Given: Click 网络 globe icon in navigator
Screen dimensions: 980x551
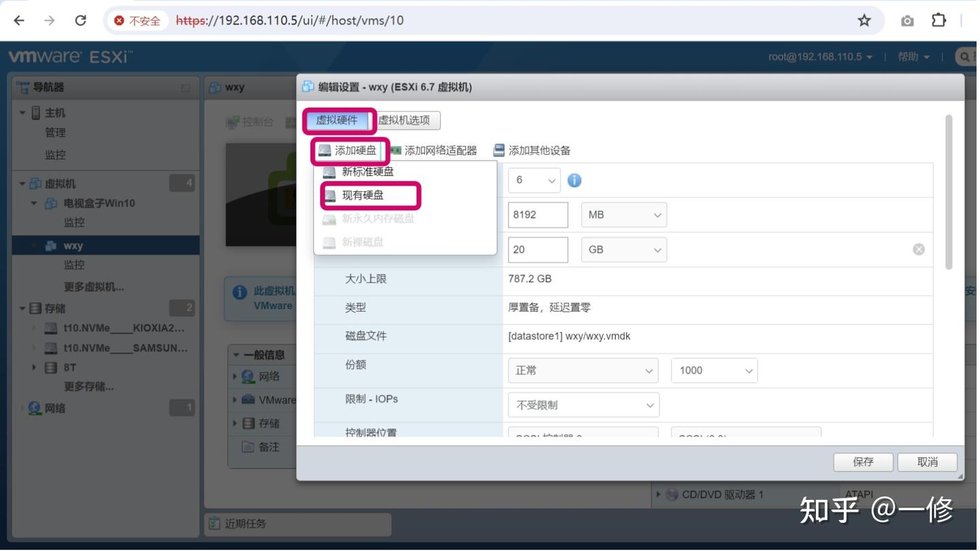Looking at the screenshot, I should click(x=35, y=409).
